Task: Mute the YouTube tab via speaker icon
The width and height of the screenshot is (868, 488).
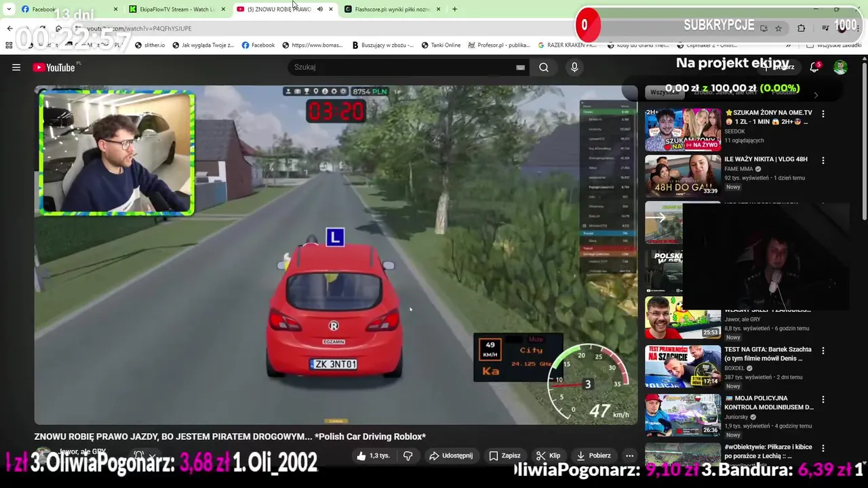Action: tap(319, 9)
